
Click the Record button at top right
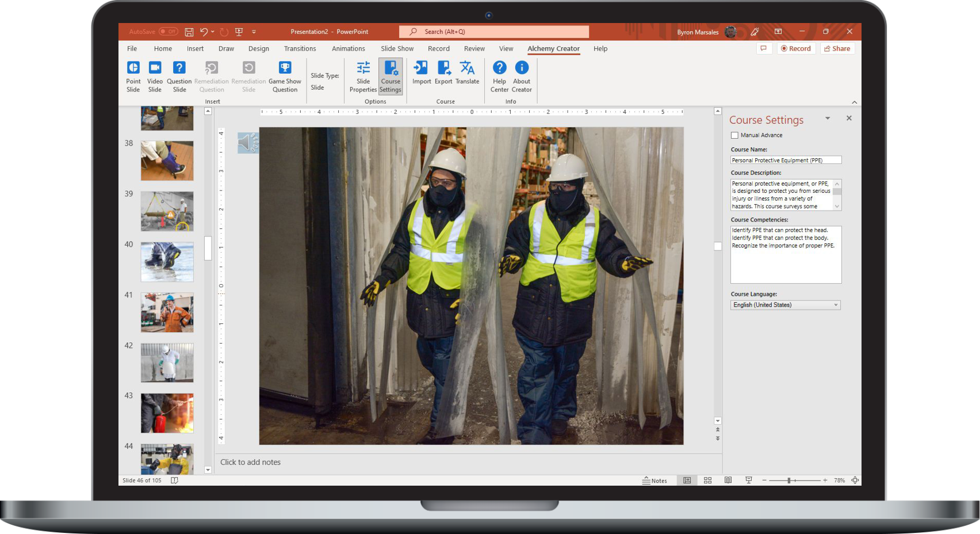(x=796, y=49)
